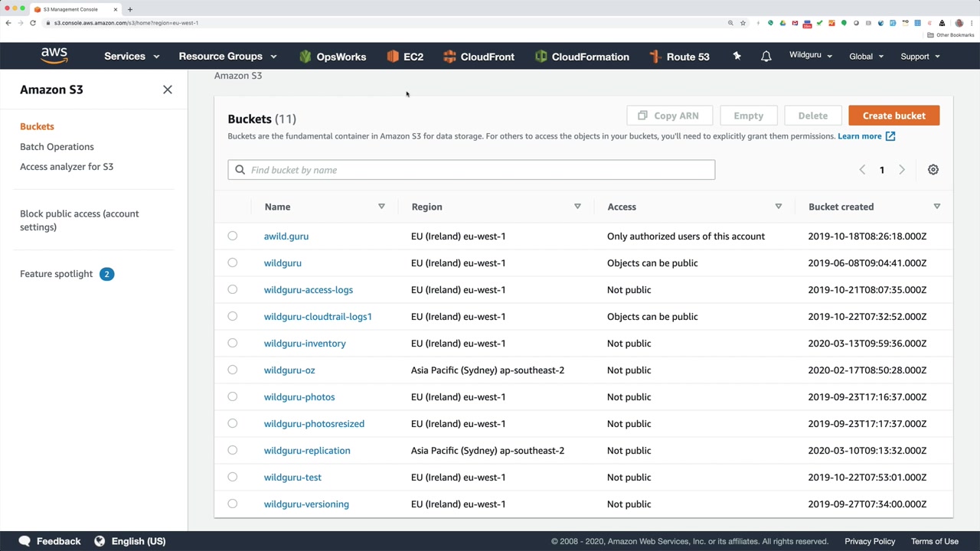Expand the Wildguru account dropdown
This screenshot has height=551, width=980.
pyautogui.click(x=811, y=56)
